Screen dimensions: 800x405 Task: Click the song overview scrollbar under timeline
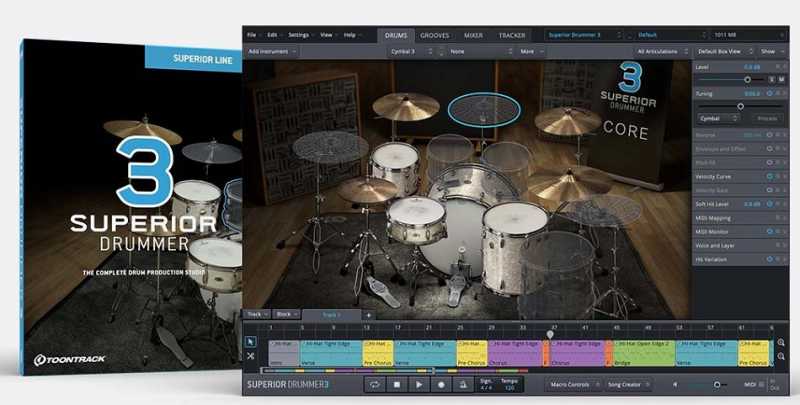pos(347,371)
